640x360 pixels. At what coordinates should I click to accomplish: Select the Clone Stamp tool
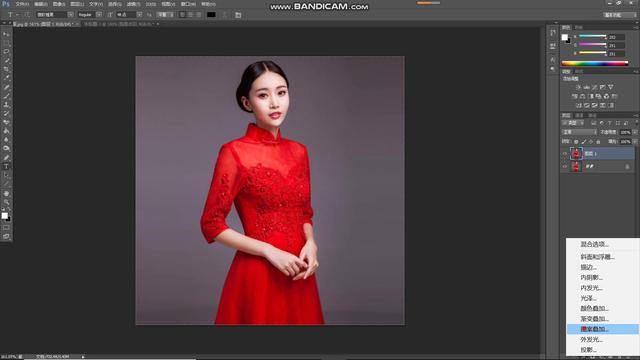point(6,104)
